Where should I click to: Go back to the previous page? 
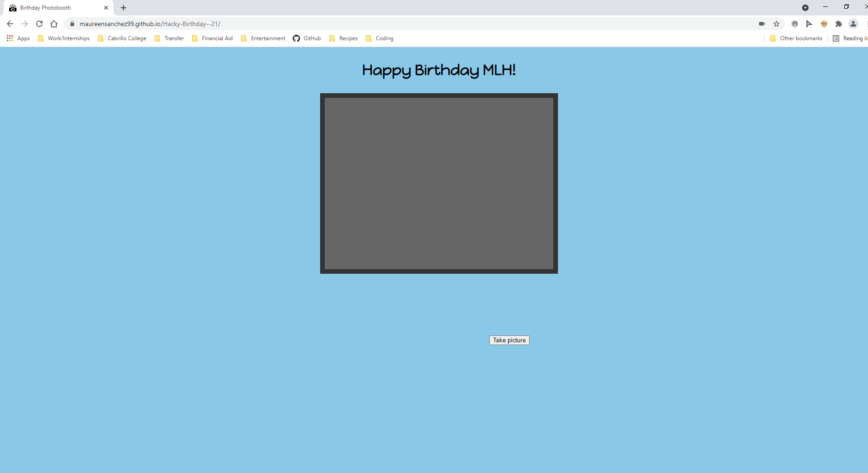[10, 24]
